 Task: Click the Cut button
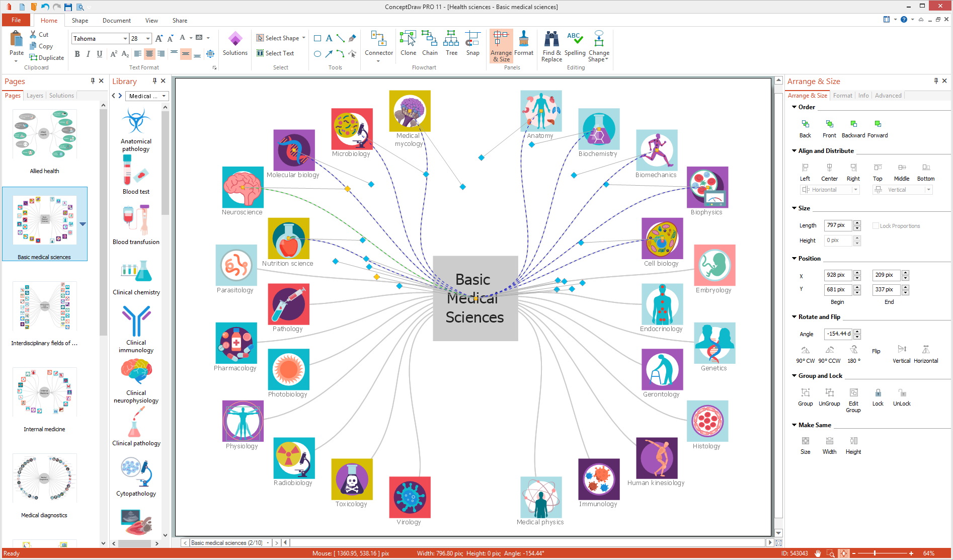(x=39, y=35)
